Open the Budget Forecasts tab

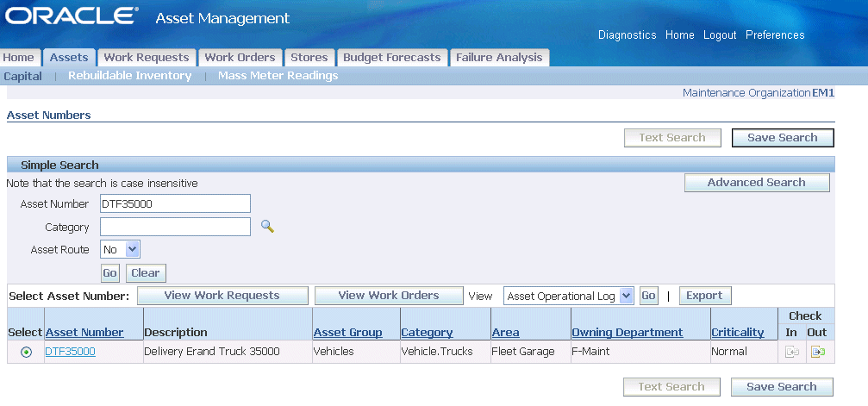pos(392,58)
